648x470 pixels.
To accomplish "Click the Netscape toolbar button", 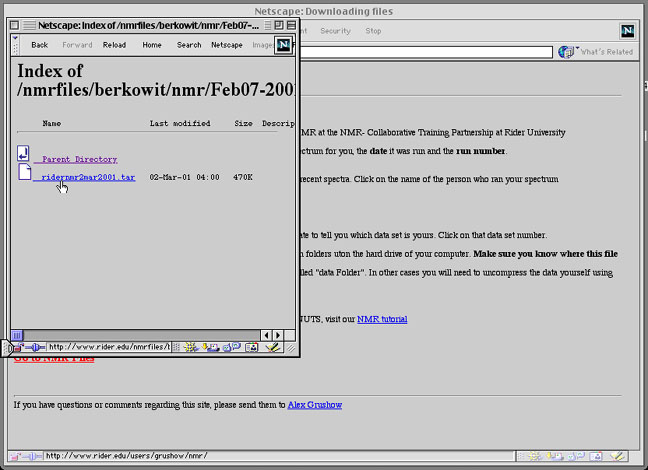I will [226, 45].
